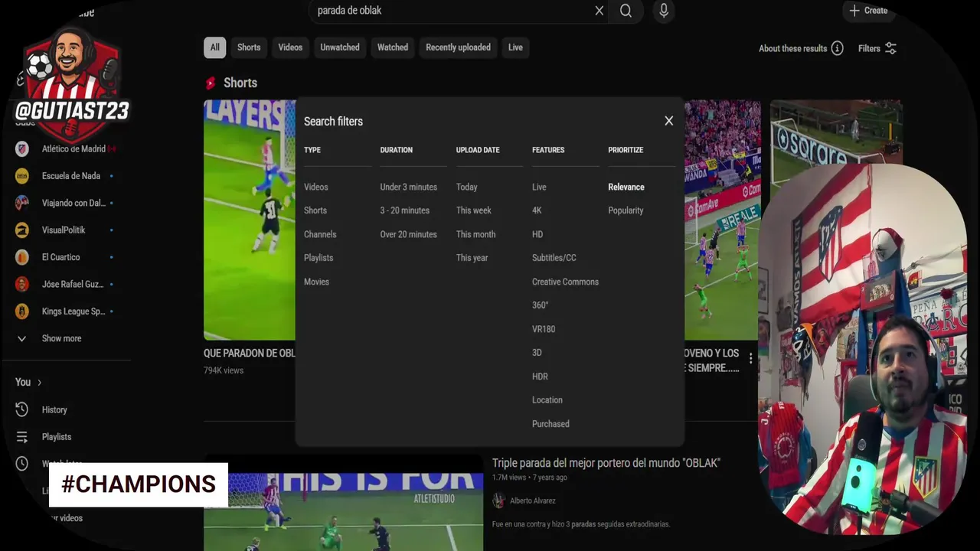Viewport: 980px width, 551px height.
Task: Enable the Creative Commons filter
Action: pyautogui.click(x=566, y=282)
